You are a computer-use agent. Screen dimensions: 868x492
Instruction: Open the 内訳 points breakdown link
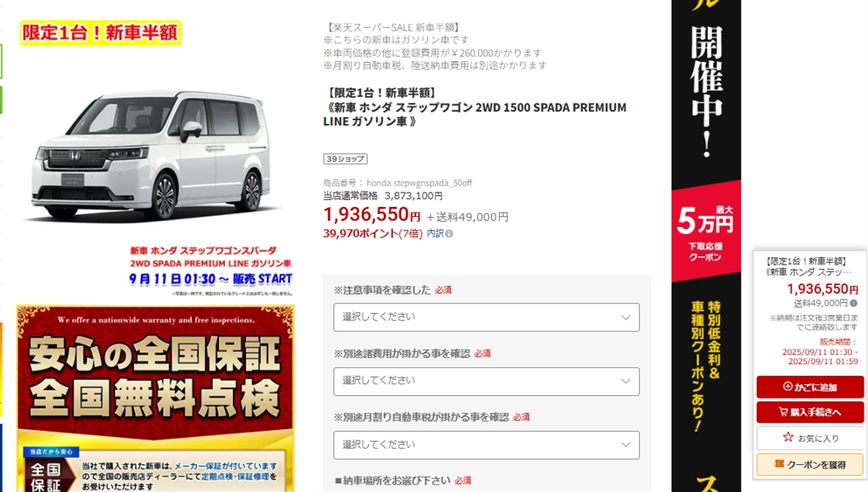[435, 234]
